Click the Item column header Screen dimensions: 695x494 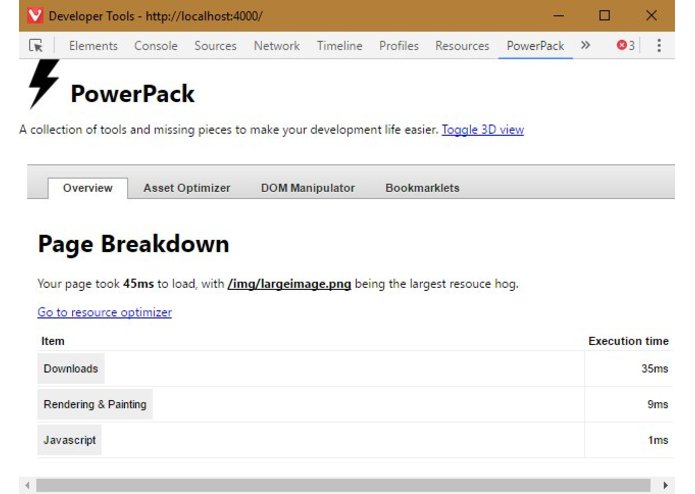[53, 341]
